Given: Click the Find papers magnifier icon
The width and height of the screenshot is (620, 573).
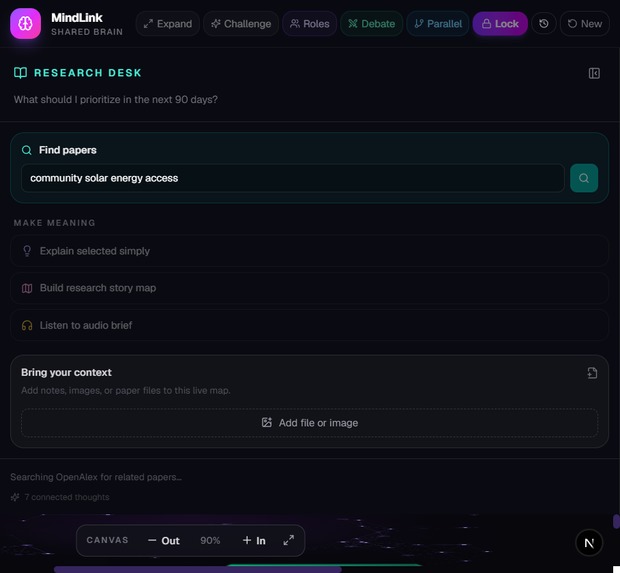Looking at the screenshot, I should (26, 150).
